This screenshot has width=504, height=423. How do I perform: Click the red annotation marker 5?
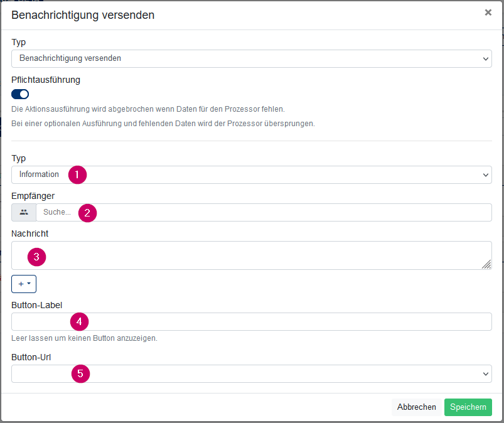coord(80,373)
